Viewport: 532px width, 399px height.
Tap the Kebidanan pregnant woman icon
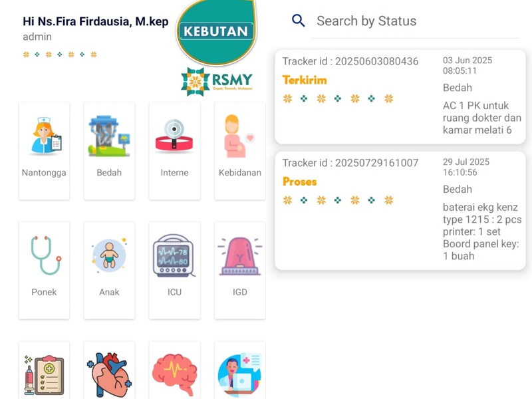tap(239, 136)
